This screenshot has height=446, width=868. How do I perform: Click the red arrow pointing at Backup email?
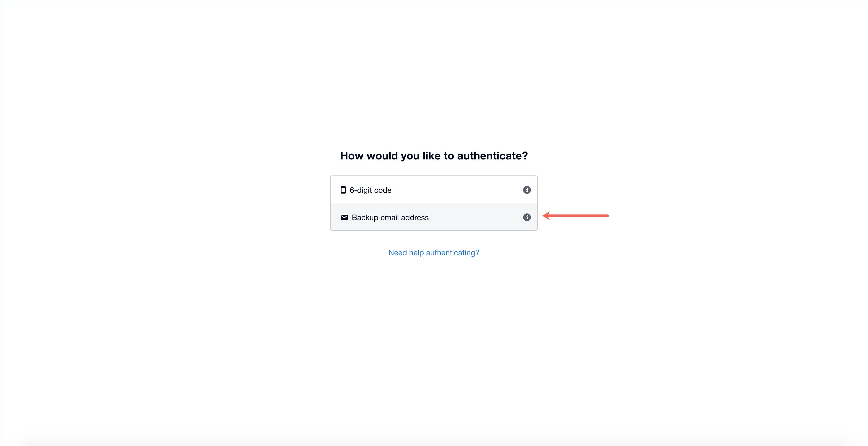tap(576, 216)
